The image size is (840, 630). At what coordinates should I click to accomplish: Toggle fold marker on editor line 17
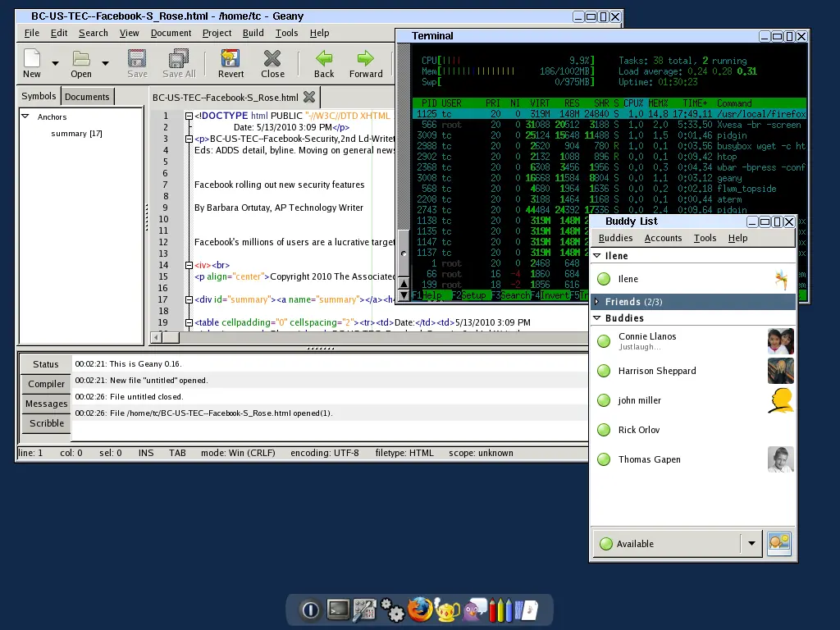tap(189, 299)
